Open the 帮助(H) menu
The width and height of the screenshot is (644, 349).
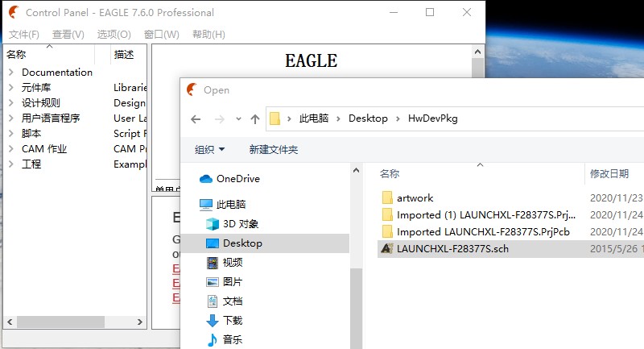(x=208, y=35)
